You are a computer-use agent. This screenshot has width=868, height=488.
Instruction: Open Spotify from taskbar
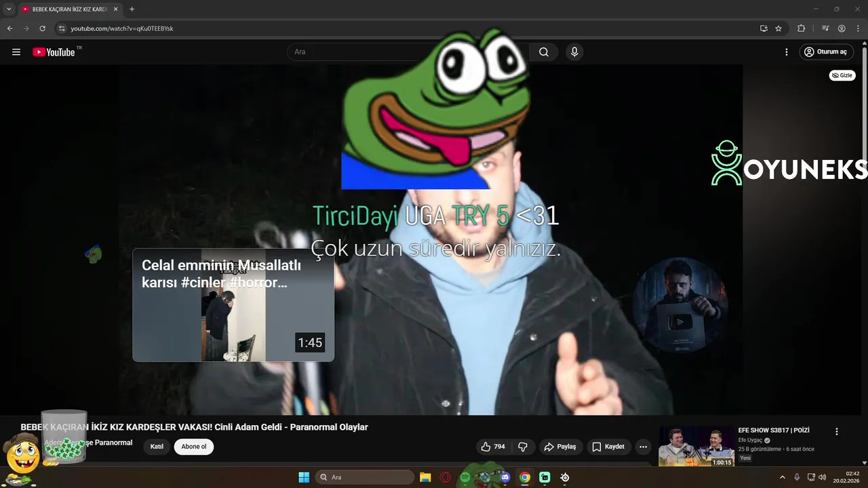pyautogui.click(x=465, y=477)
